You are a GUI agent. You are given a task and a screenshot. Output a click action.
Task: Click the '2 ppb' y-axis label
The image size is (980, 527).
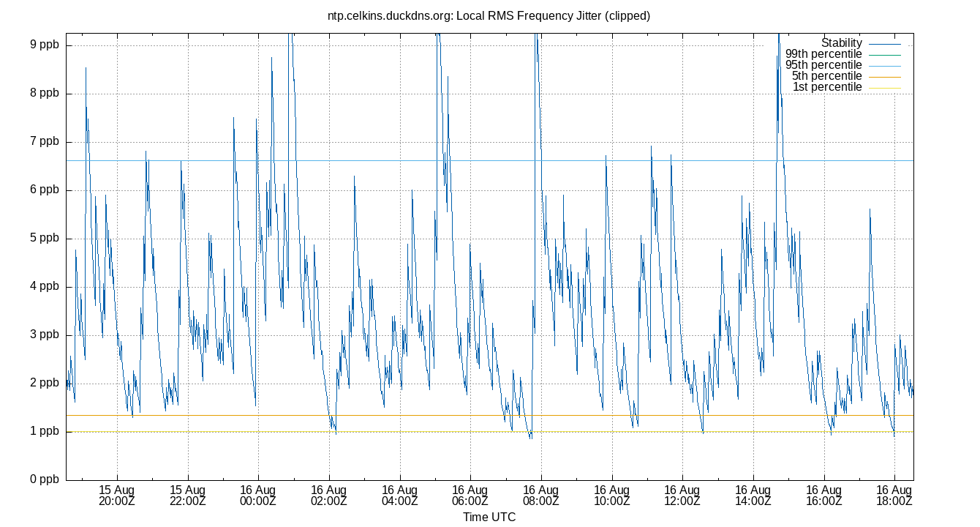(x=44, y=383)
